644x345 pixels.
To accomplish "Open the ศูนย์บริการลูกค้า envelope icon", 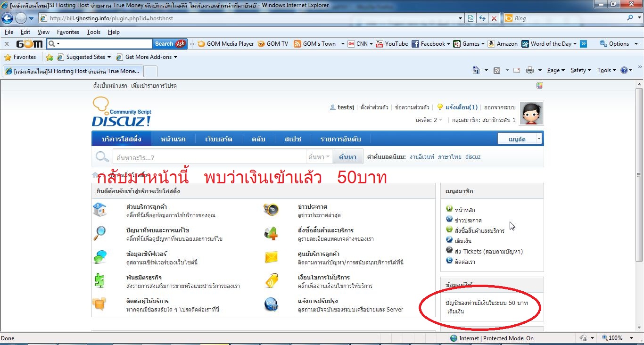I will coord(271,257).
